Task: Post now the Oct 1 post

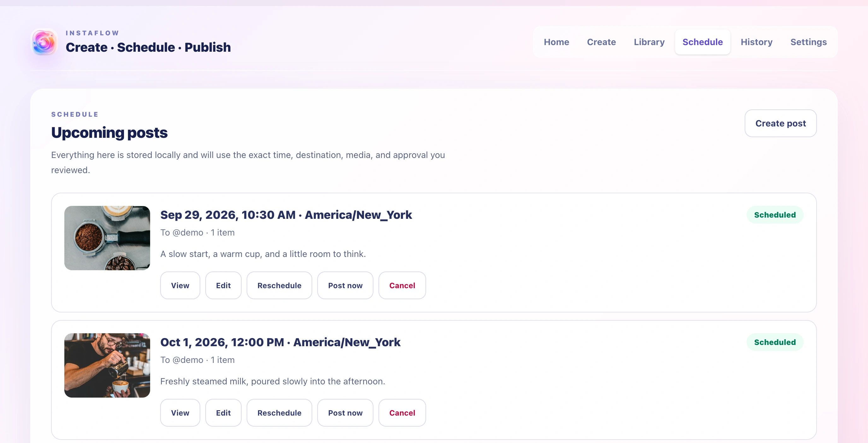Action: 345,413
